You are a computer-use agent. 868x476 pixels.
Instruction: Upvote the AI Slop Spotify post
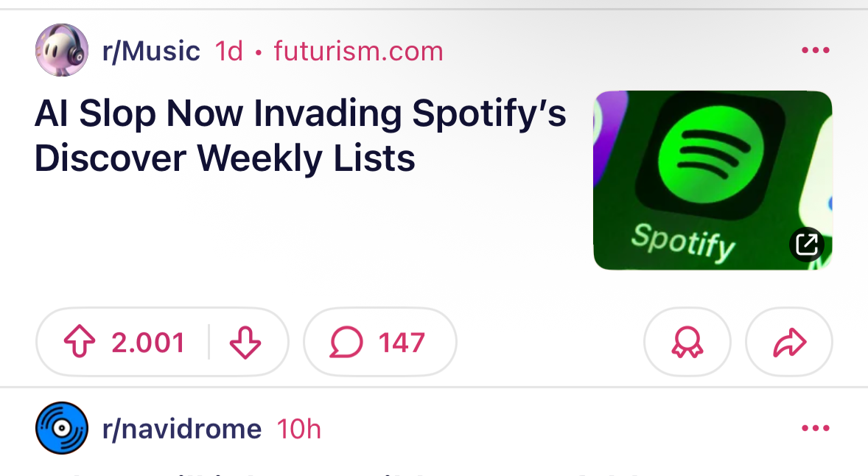[x=81, y=343]
